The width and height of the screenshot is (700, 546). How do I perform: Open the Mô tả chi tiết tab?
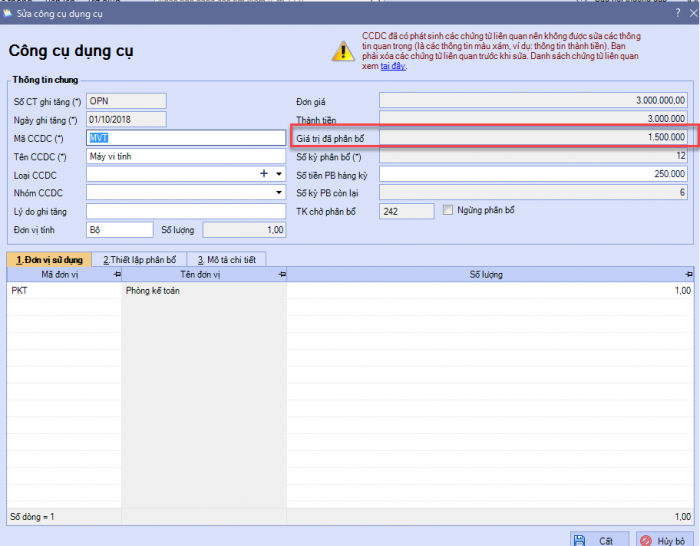pyautogui.click(x=225, y=259)
